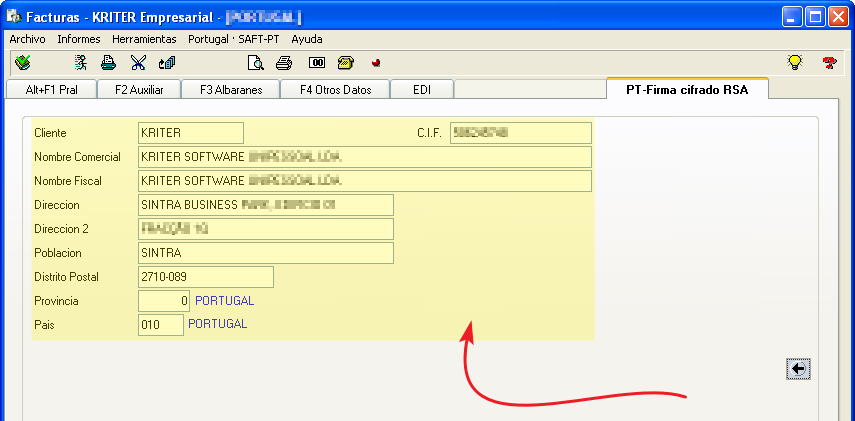The image size is (855, 421).
Task: Click the fax machine toolbar icon
Action: (109, 63)
